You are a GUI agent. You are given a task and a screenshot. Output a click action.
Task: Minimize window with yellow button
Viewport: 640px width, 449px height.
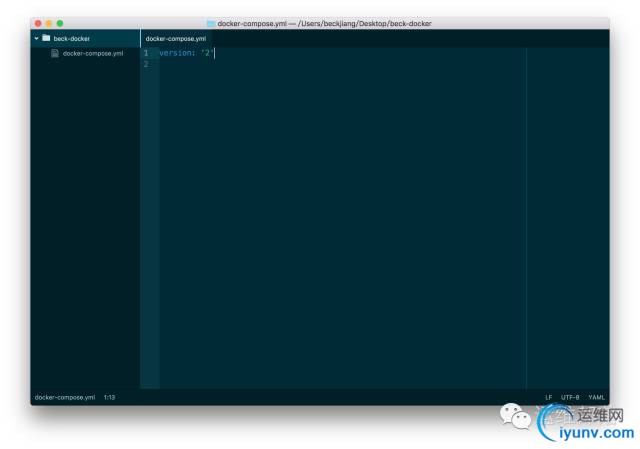point(49,24)
